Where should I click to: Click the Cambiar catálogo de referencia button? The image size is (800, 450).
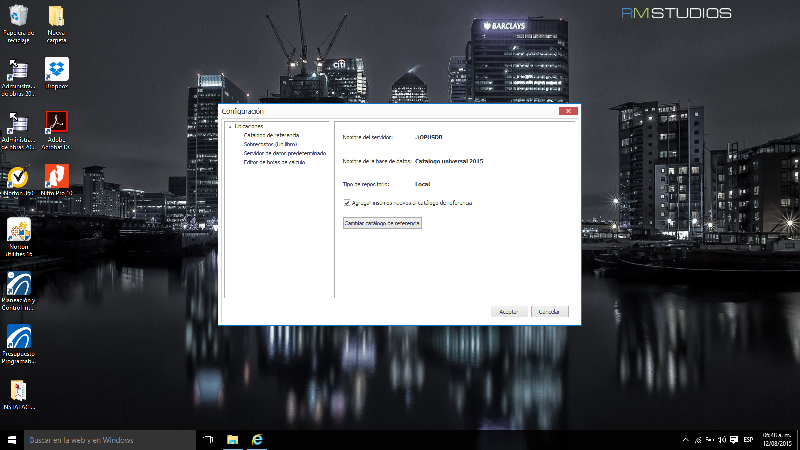pyautogui.click(x=382, y=224)
